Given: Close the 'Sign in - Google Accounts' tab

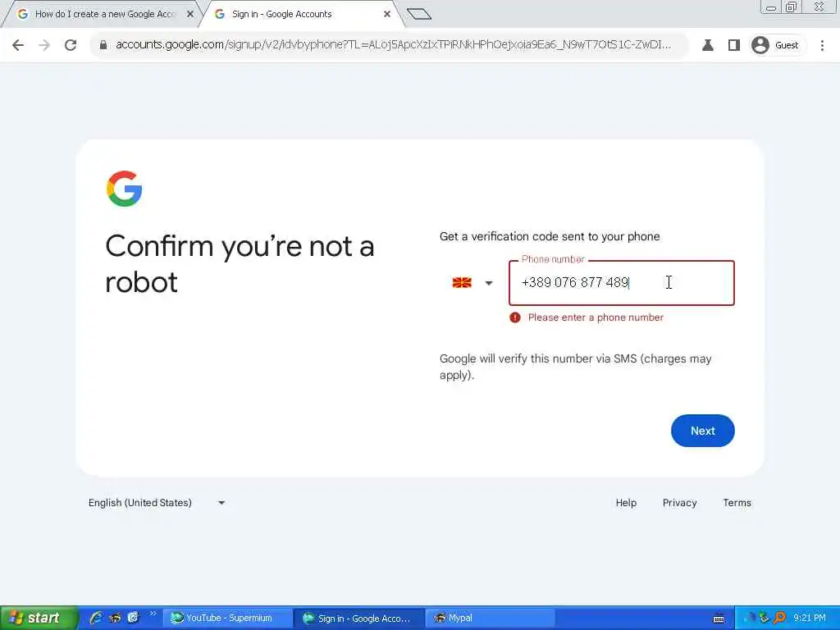Looking at the screenshot, I should pos(387,15).
